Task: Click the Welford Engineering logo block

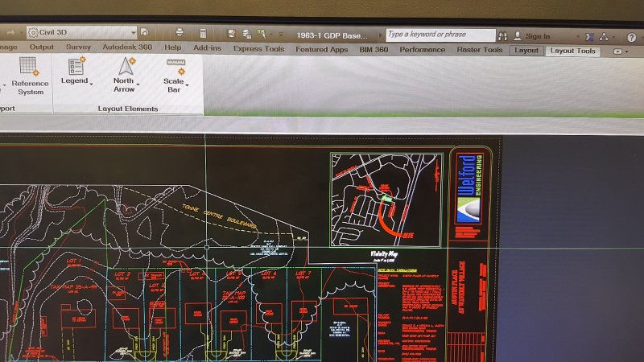Action: click(470, 189)
